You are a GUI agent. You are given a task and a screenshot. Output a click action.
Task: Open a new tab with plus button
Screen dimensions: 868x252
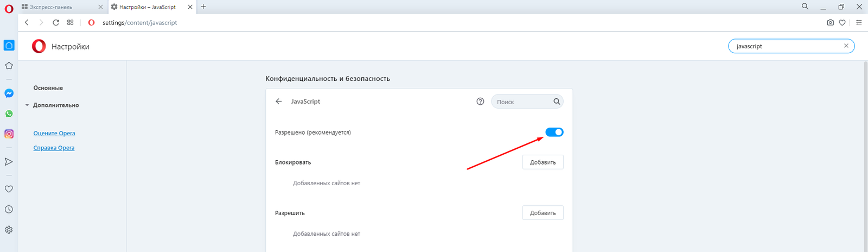[203, 7]
